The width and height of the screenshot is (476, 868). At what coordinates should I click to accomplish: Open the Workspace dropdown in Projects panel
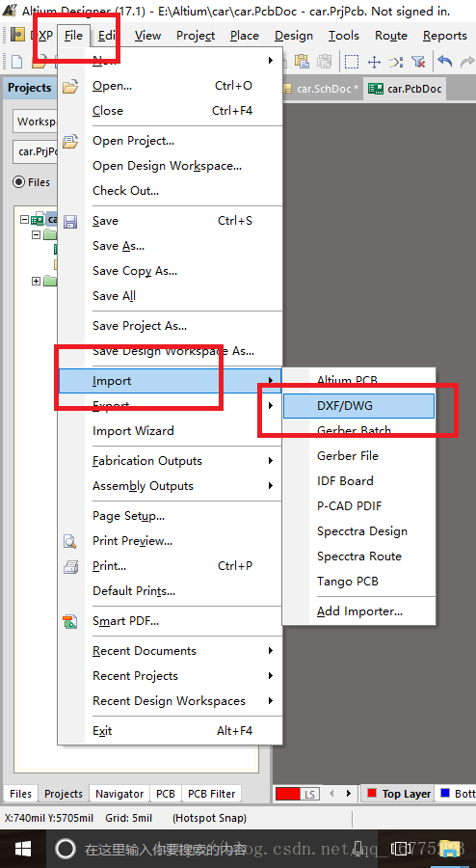pos(36,122)
